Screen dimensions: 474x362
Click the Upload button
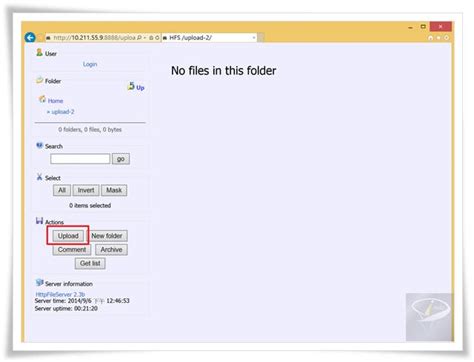tap(68, 236)
